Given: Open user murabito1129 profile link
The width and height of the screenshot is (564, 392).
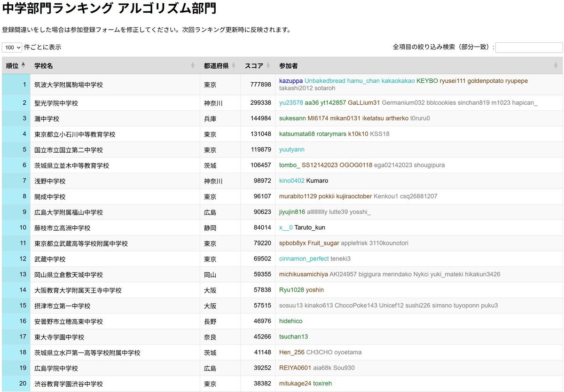Looking at the screenshot, I should [x=298, y=196].
